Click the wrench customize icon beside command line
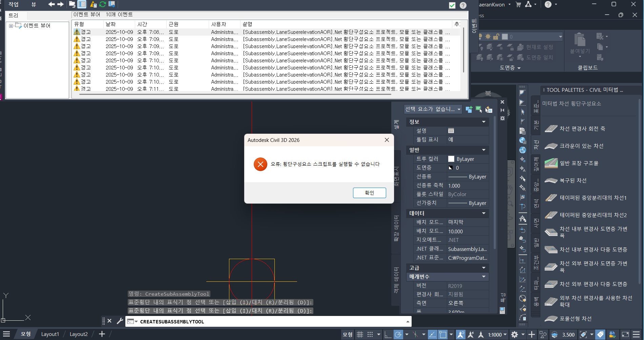Image resolution: width=644 pixels, height=340 pixels. [120, 321]
